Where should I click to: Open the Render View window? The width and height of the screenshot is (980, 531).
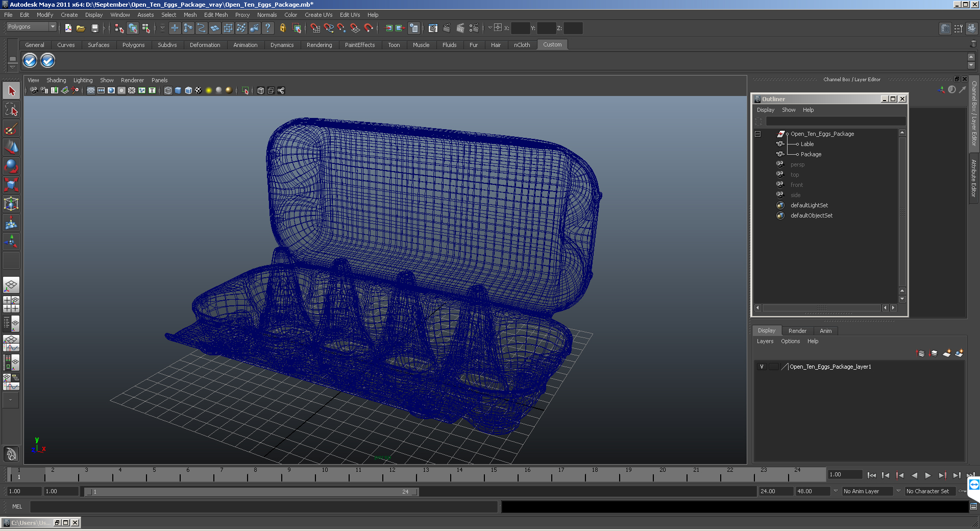coord(433,29)
